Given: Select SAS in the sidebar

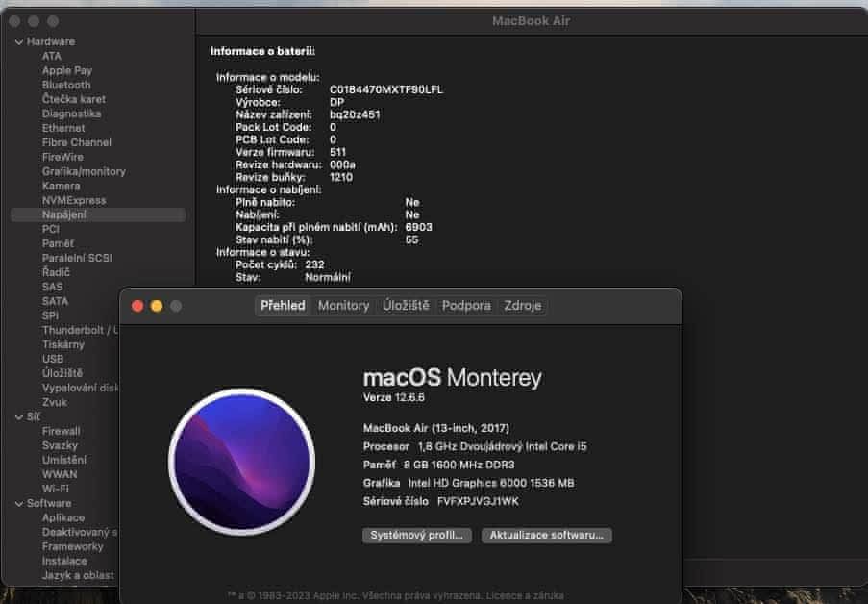Looking at the screenshot, I should (52, 287).
